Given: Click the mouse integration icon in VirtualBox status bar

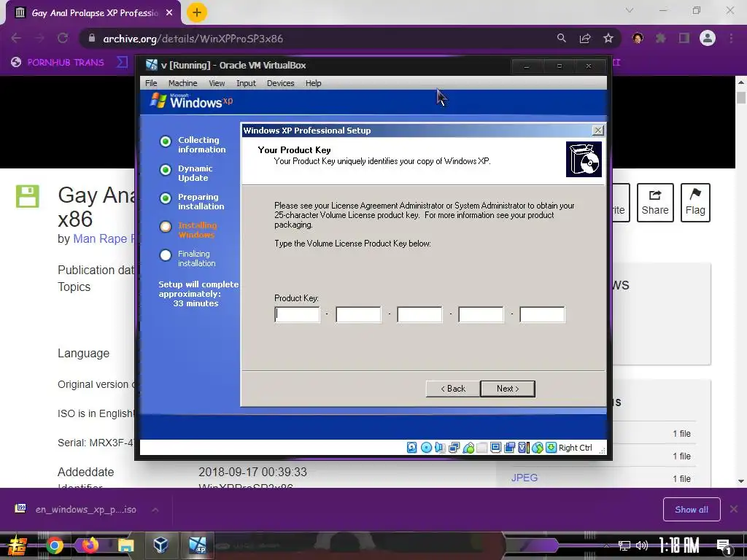Looking at the screenshot, I should tap(538, 448).
